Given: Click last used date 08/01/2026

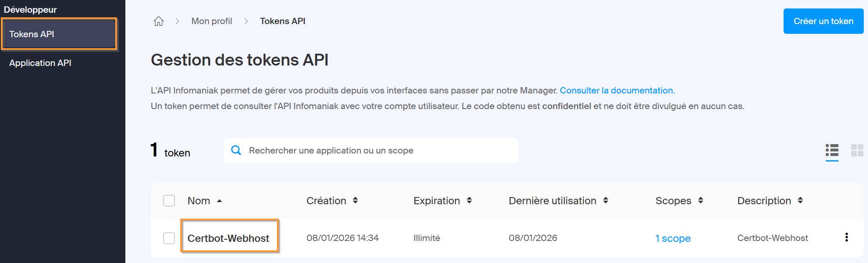Looking at the screenshot, I should pyautogui.click(x=533, y=238).
